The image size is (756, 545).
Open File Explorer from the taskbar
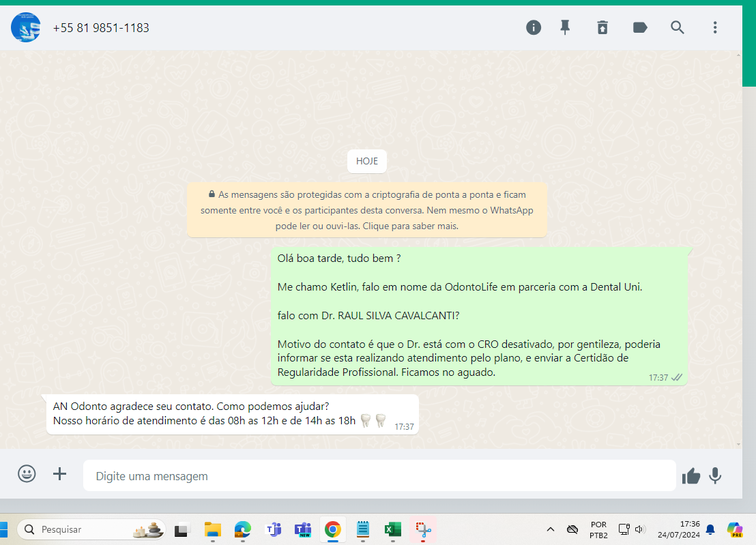point(213,530)
